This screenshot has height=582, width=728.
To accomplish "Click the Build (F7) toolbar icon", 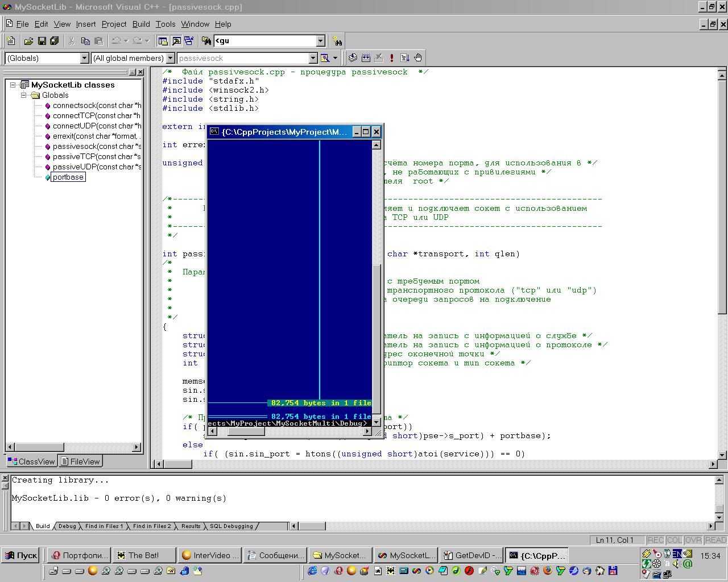I will coord(366,58).
